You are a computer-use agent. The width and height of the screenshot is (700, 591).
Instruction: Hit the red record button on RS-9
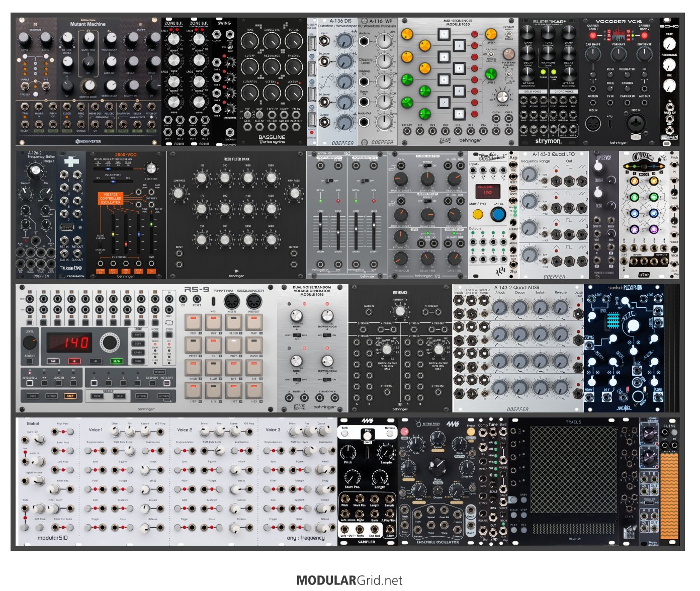coord(74,361)
